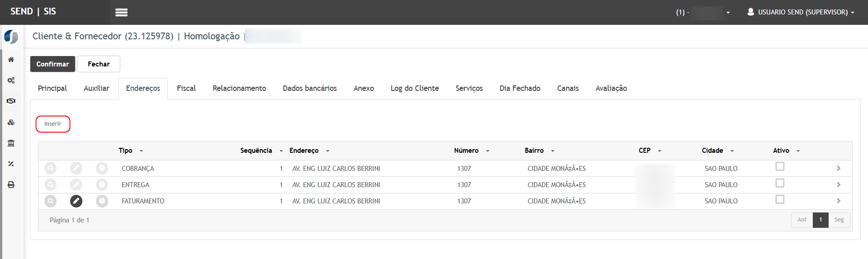Toggle the Ativo checkbox for COBRANÇA
Image resolution: width=868 pixels, height=259 pixels.
pos(780,167)
